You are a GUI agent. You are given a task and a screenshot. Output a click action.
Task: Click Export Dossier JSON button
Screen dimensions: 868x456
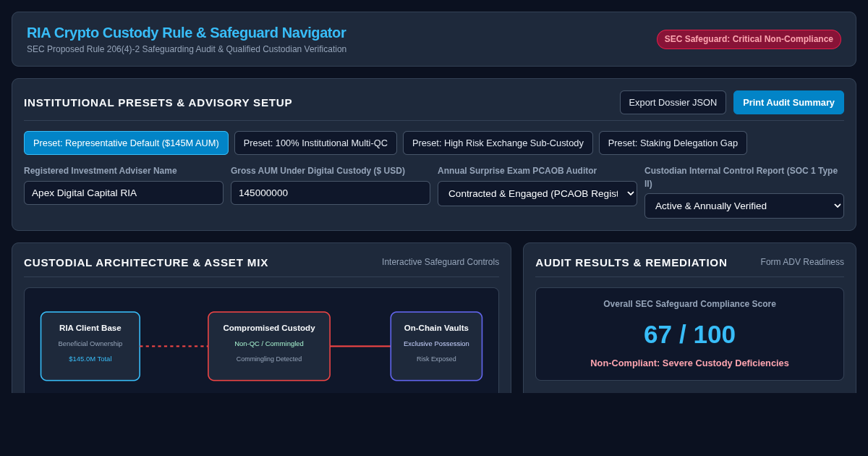tap(673, 102)
